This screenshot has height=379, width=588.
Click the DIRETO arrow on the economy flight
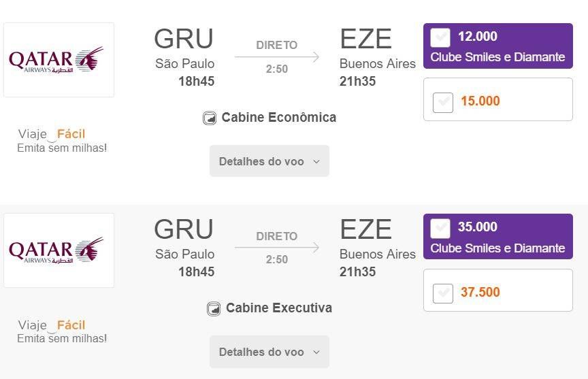pos(277,57)
